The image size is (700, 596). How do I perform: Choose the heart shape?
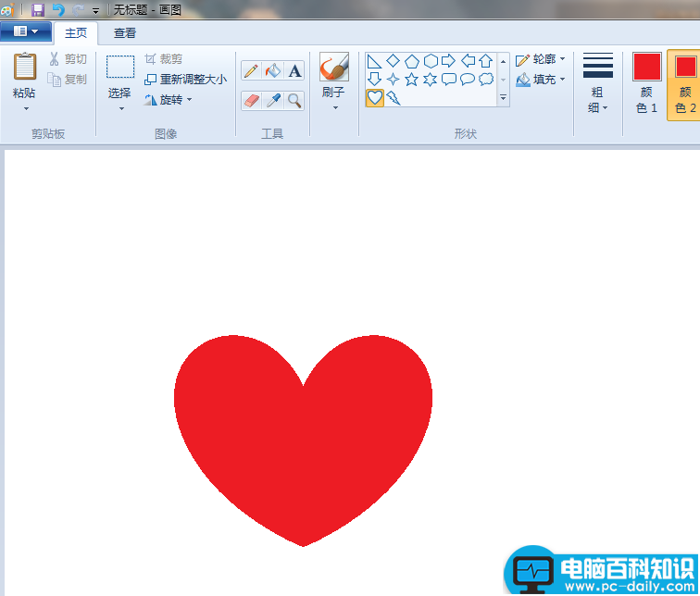375,98
